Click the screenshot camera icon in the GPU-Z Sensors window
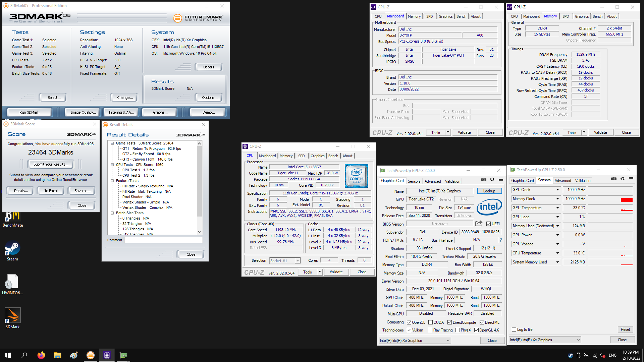Screen dimensions: 644x362 613,179
